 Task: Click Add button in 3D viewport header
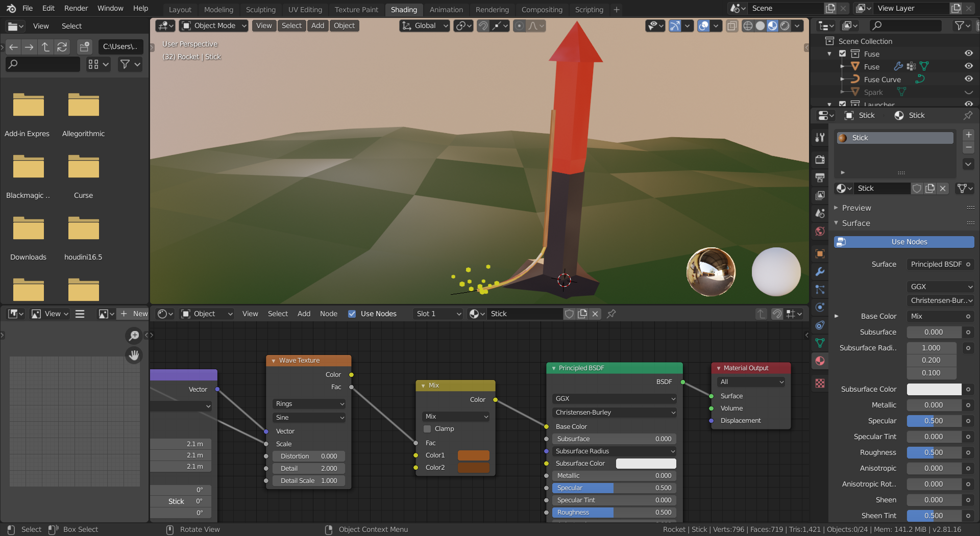(x=317, y=25)
